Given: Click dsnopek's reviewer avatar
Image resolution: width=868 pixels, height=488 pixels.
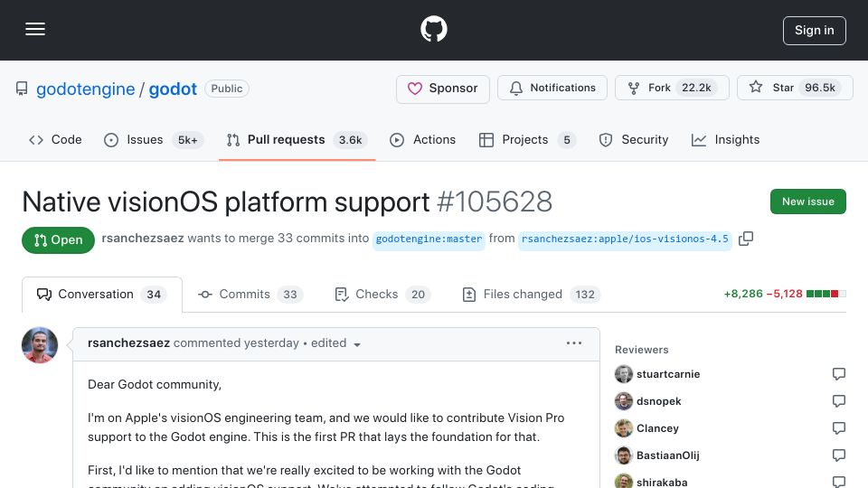Looking at the screenshot, I should pos(623,401).
